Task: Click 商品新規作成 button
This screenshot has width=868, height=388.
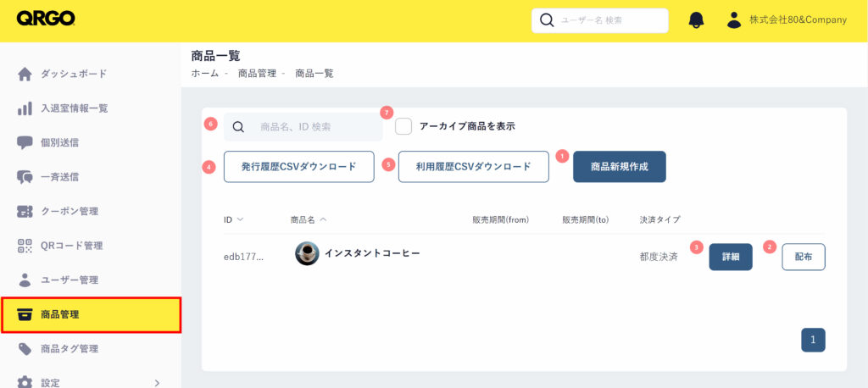Action: click(x=620, y=167)
